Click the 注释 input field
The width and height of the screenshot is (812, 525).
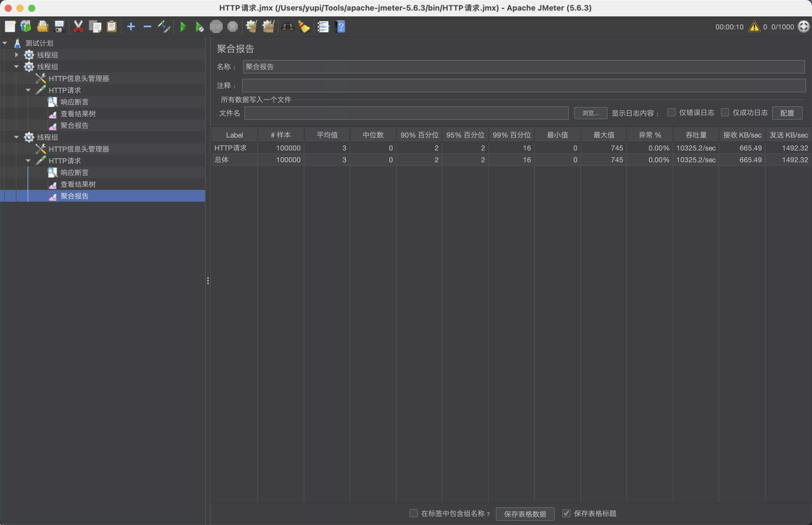click(524, 86)
